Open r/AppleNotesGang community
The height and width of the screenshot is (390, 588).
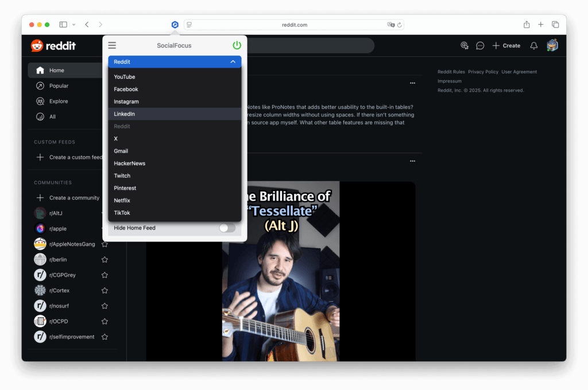click(x=72, y=244)
